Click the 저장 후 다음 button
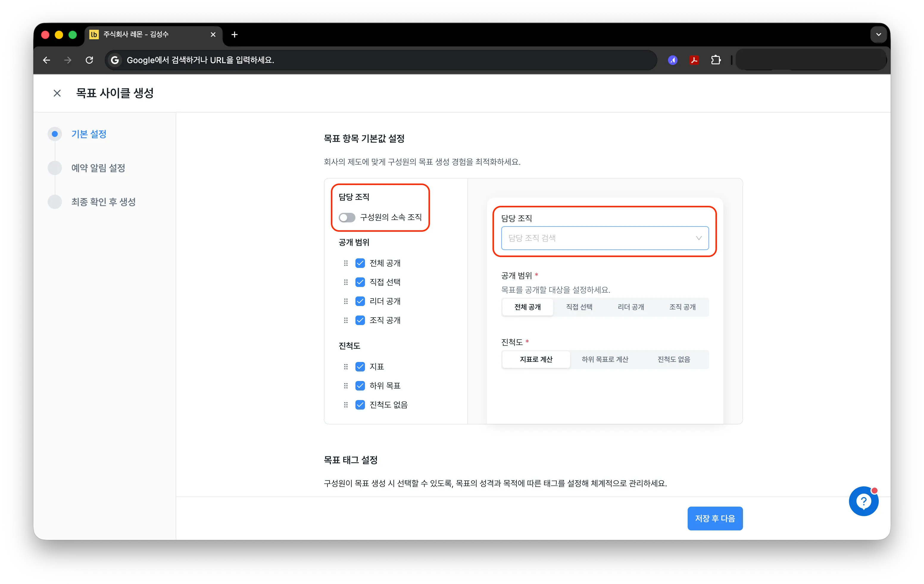 [x=715, y=519]
